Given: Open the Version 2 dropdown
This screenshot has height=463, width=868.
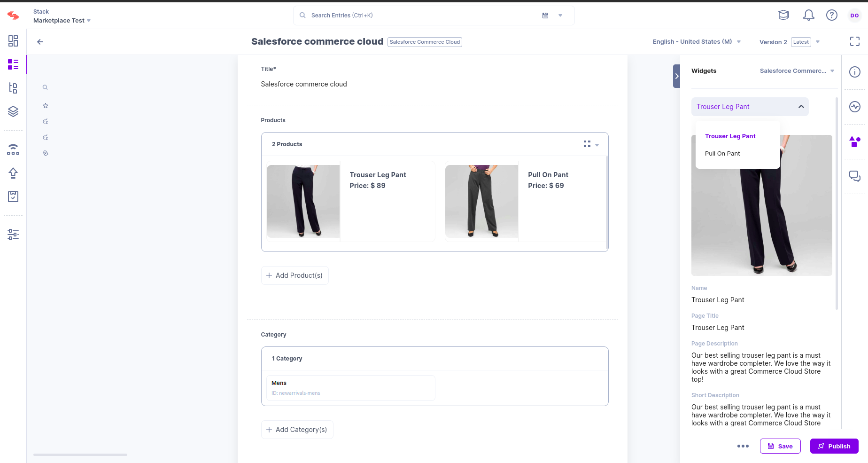Looking at the screenshot, I should point(790,42).
